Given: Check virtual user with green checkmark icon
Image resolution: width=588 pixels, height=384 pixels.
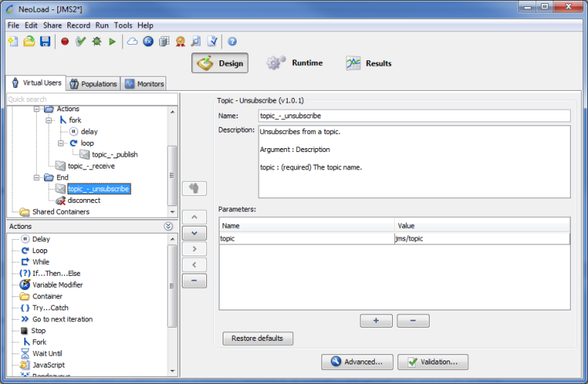Looking at the screenshot, I should (81, 42).
